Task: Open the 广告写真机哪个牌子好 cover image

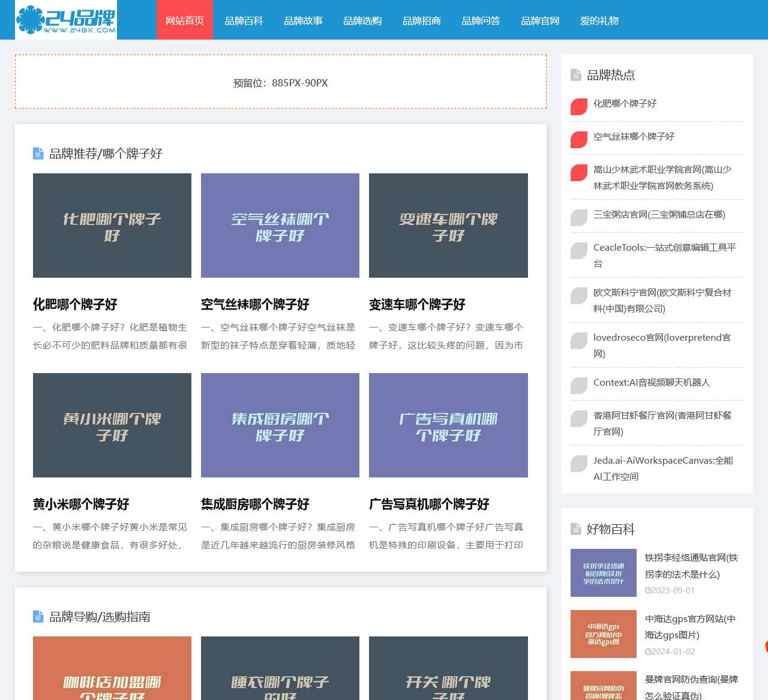Action: click(448, 425)
